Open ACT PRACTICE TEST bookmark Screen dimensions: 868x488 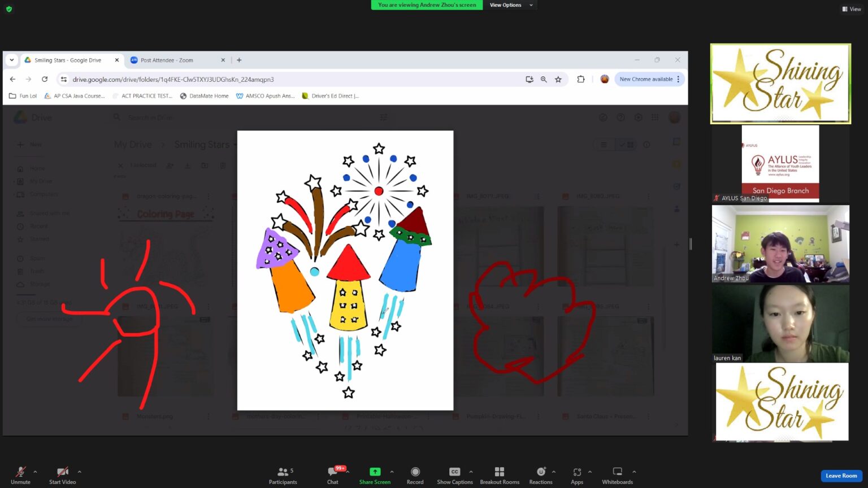[x=142, y=96]
